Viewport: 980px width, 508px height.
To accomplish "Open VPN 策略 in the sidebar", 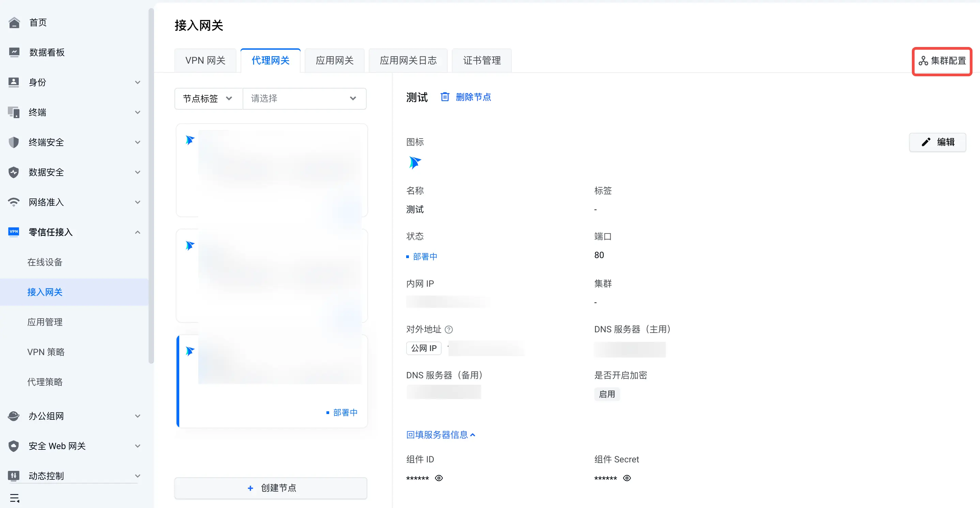I will click(46, 352).
